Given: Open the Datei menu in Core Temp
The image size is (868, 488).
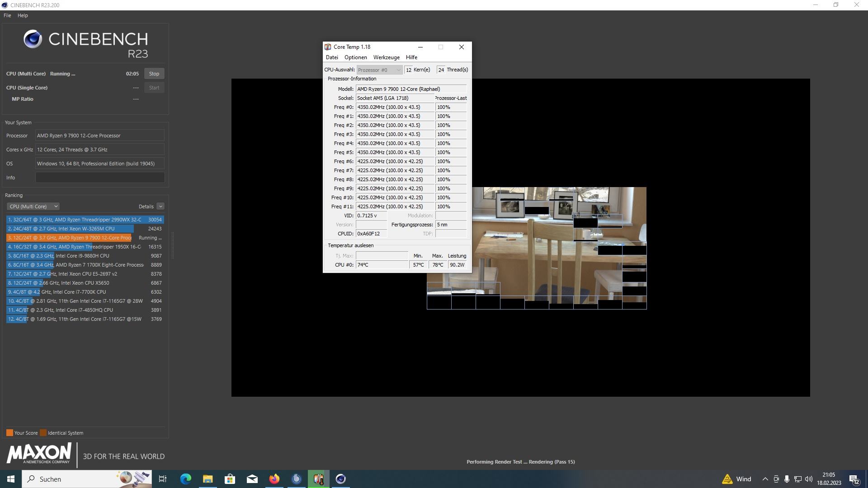Looking at the screenshot, I should pos(332,57).
